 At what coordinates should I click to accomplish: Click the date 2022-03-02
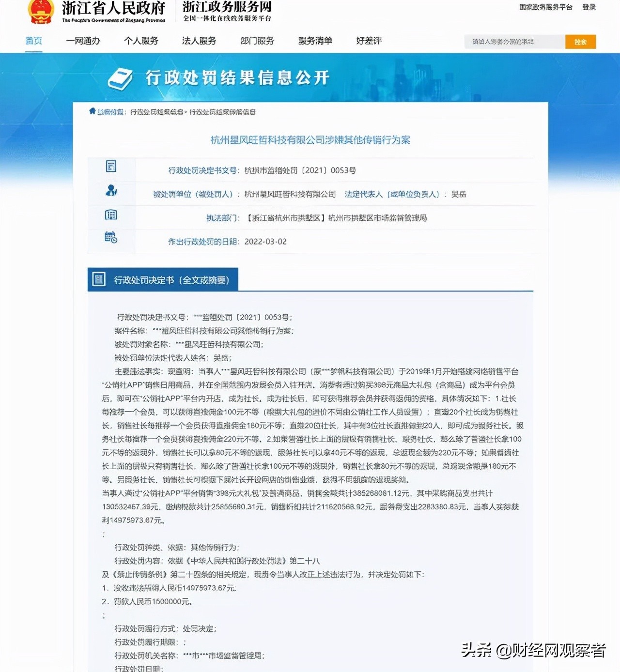tap(265, 242)
